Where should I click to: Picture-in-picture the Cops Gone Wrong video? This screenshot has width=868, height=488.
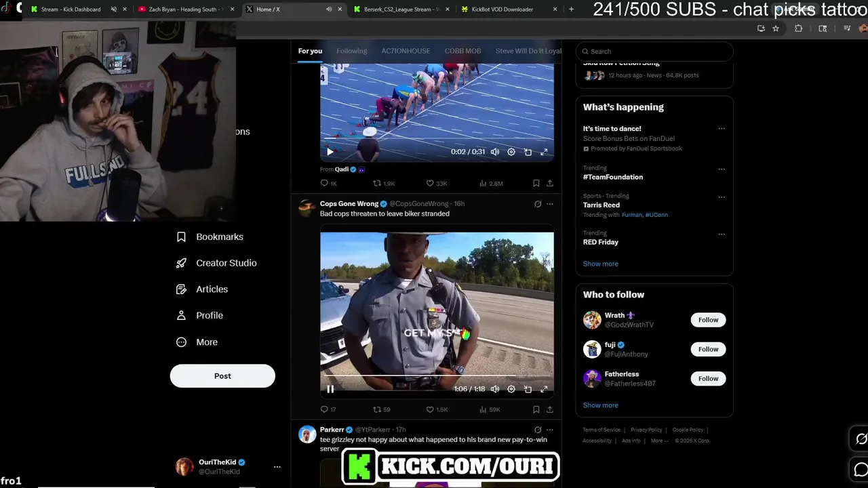click(x=528, y=389)
